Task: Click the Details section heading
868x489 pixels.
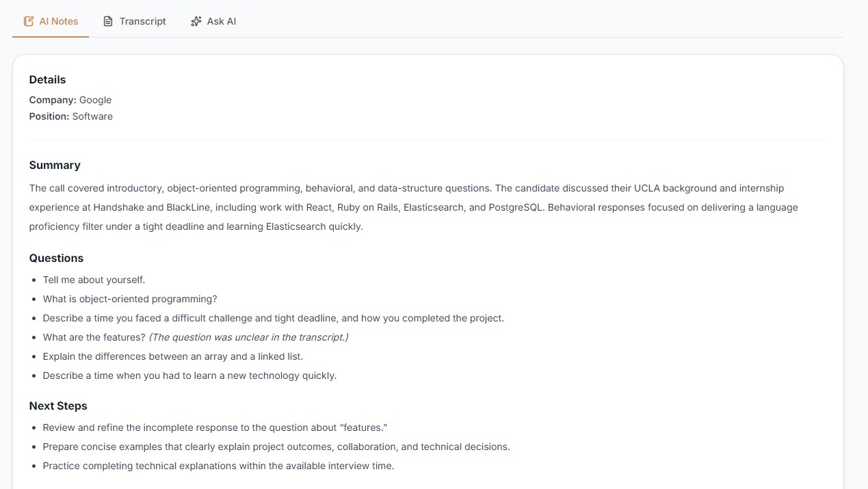Action: click(x=48, y=80)
